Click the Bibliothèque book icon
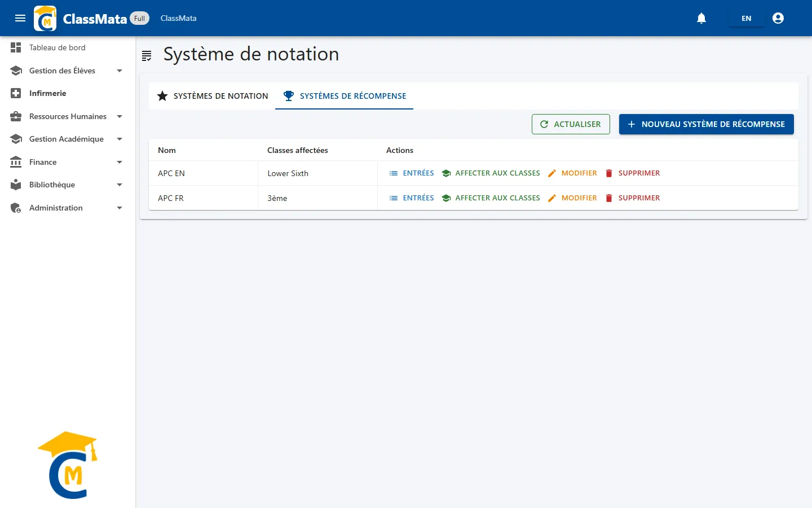The width and height of the screenshot is (812, 508). [x=16, y=185]
